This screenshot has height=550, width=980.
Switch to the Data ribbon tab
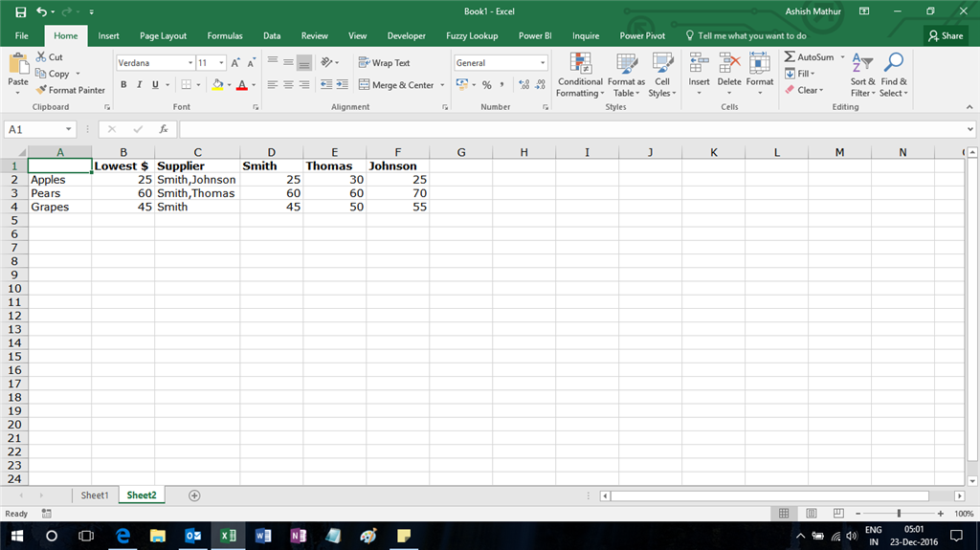tap(272, 35)
